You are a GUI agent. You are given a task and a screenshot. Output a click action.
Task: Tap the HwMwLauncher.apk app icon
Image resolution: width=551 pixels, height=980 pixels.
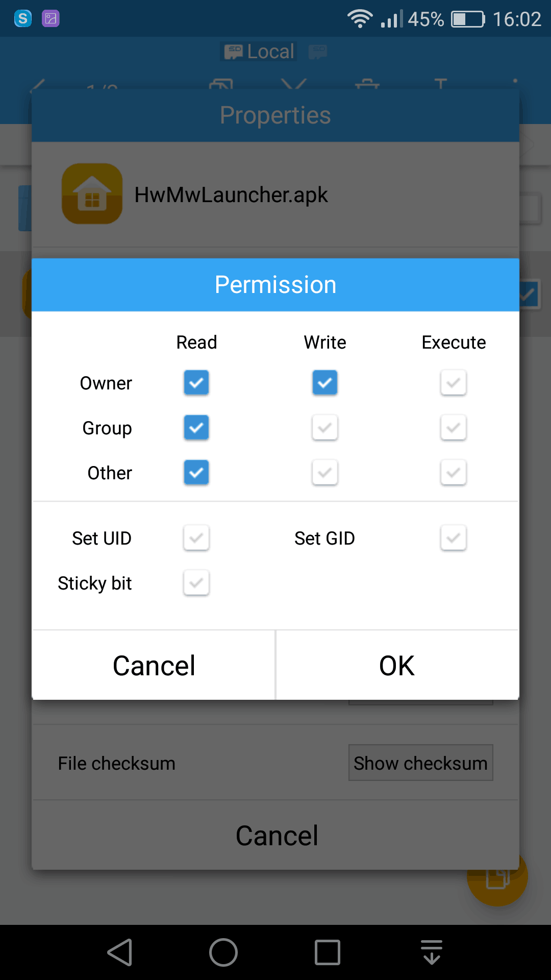pyautogui.click(x=92, y=193)
